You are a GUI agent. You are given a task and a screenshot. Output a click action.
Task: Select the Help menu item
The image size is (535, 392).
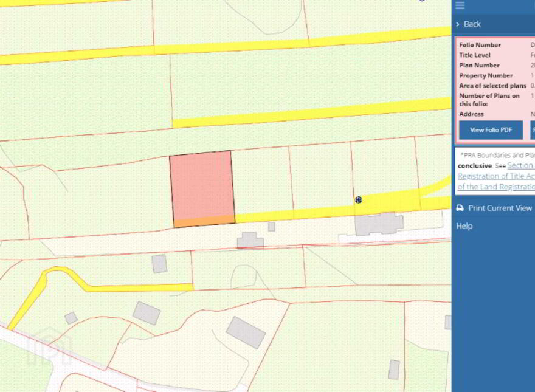coord(464,226)
